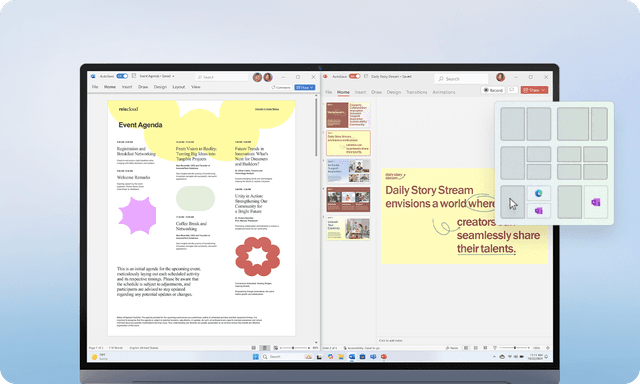Open Event Agenda file name dropdown in Word
640x384 pixels.
pyautogui.click(x=173, y=76)
